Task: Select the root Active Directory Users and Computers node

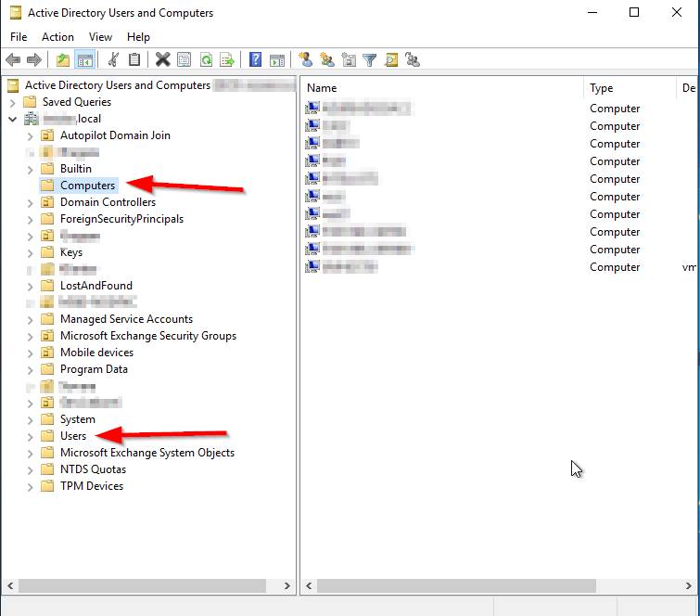Action: point(118,85)
